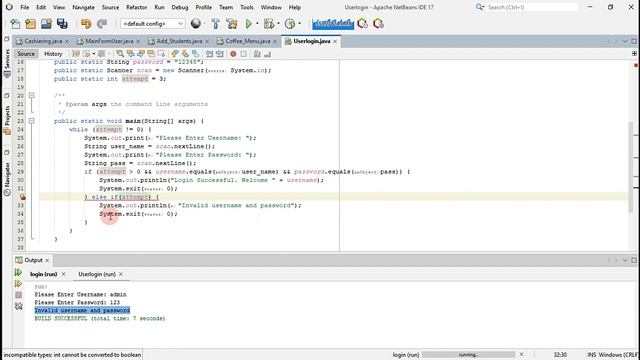Close the Userlogin (run) output tab

[121, 274]
